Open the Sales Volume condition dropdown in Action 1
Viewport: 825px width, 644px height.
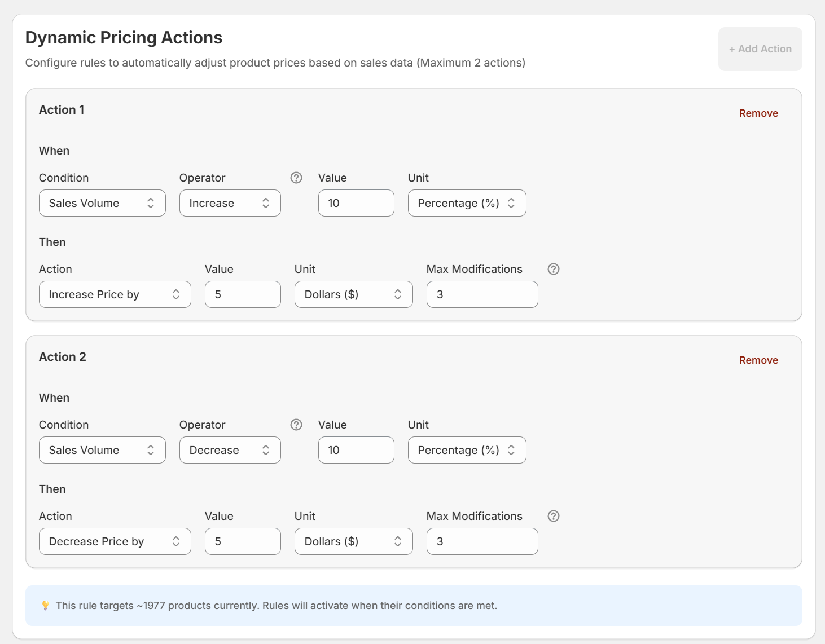pos(102,203)
